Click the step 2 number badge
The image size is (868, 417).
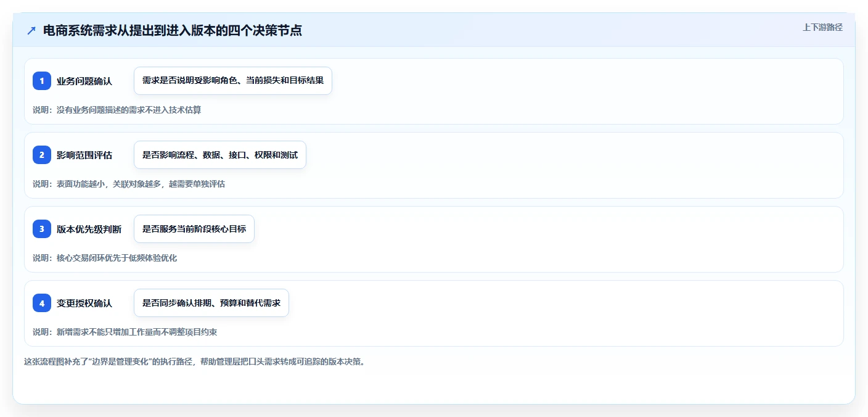coord(42,155)
